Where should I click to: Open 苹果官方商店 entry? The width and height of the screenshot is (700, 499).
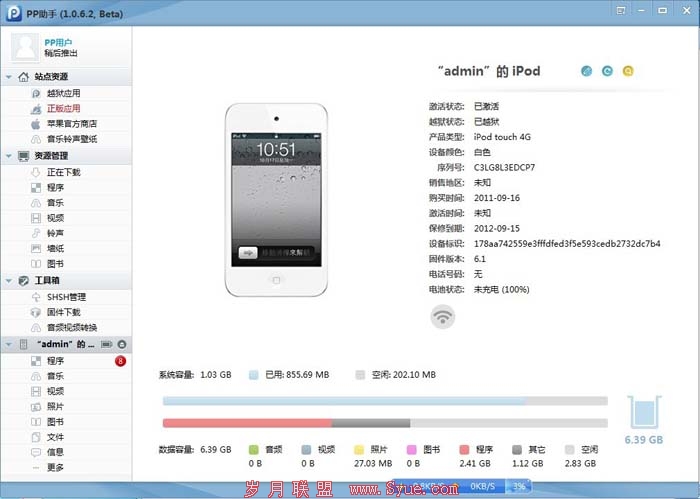pyautogui.click(x=71, y=124)
